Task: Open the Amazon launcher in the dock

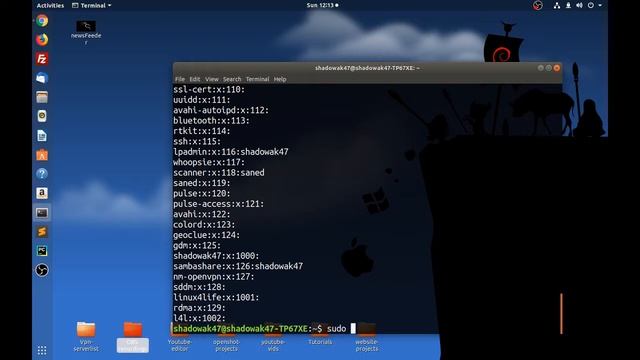Action: point(42,193)
